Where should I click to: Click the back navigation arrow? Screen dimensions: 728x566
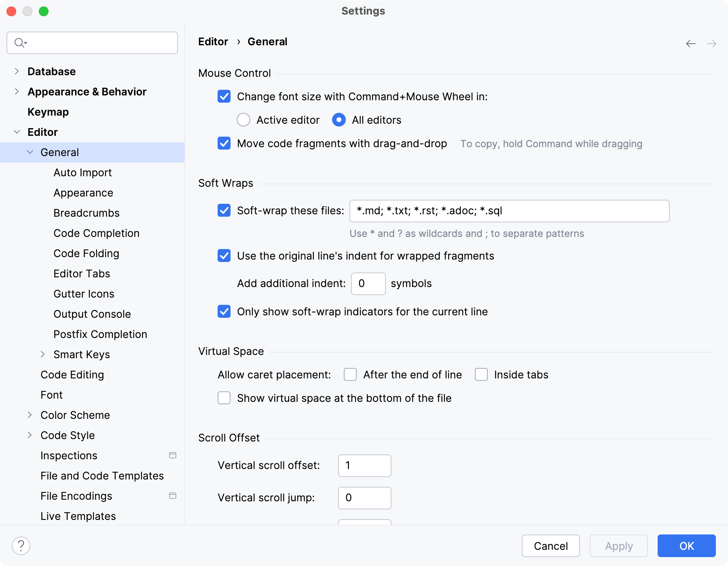(691, 44)
